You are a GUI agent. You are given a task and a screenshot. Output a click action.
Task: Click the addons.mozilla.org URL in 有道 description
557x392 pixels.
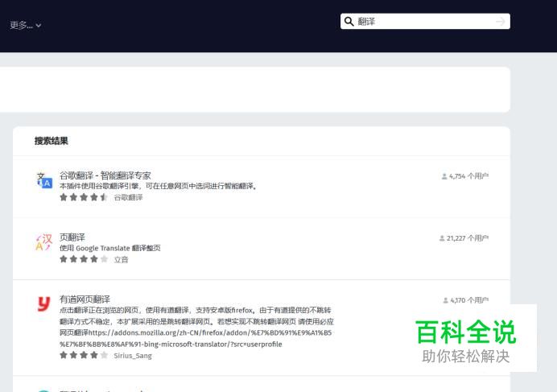point(196,338)
